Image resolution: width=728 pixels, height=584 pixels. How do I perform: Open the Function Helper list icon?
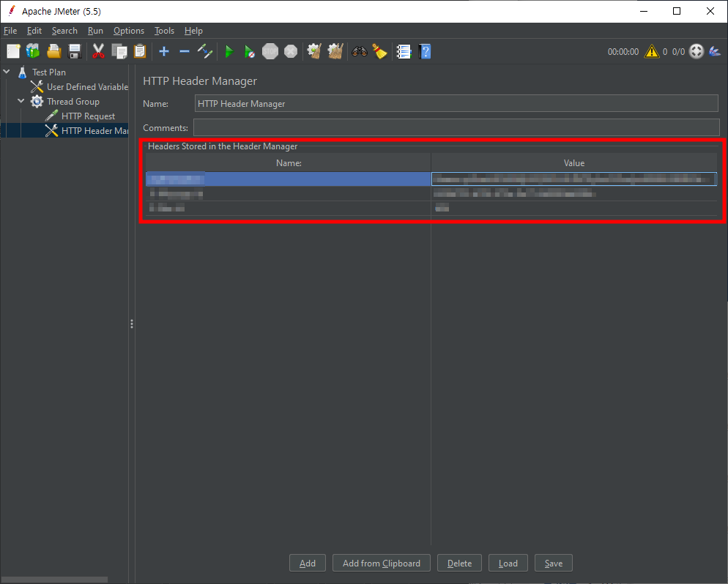[404, 51]
